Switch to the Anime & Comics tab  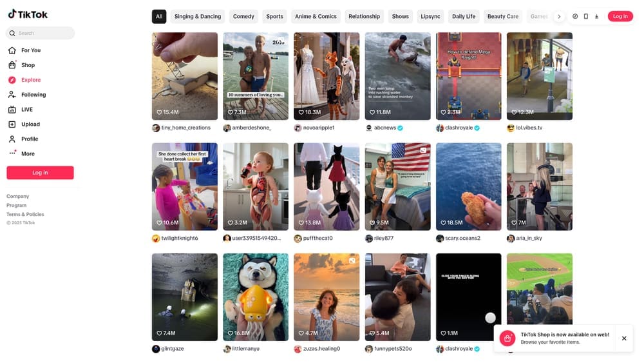point(316,17)
